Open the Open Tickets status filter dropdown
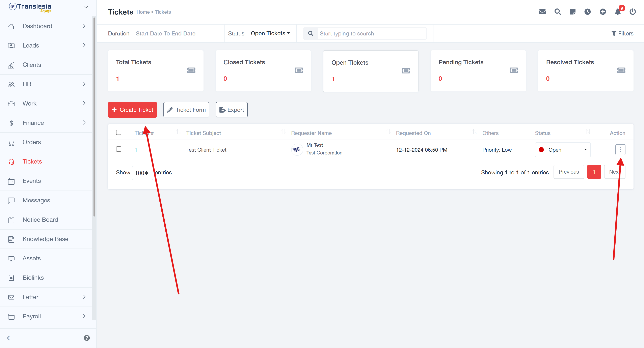Screen dimensions: 644x348 [x=270, y=33]
